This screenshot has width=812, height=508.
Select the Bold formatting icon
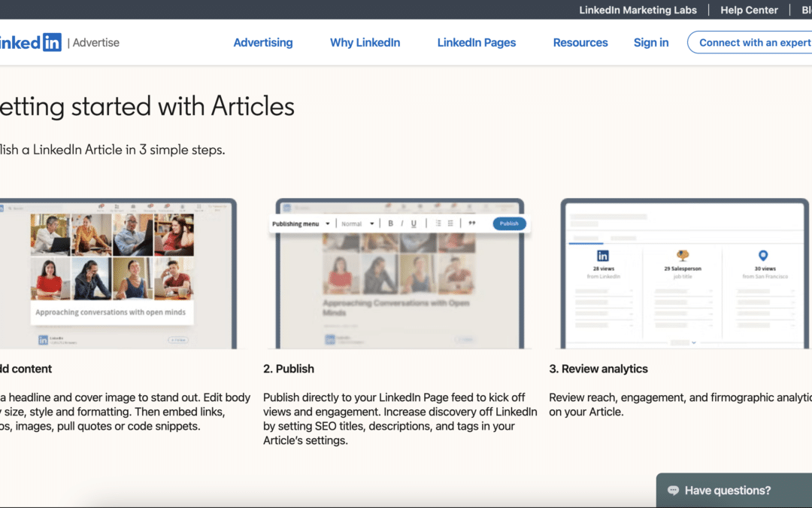(x=391, y=223)
